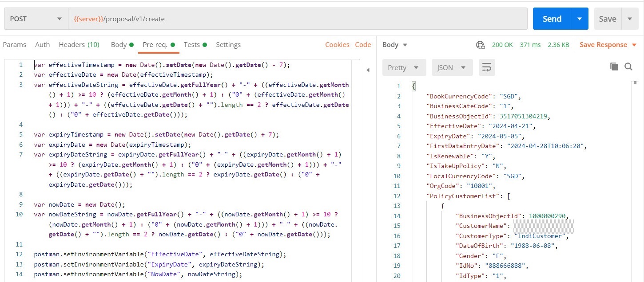This screenshot has height=282, width=644.
Task: Click the "IsRenewable" response line
Action: [461, 156]
